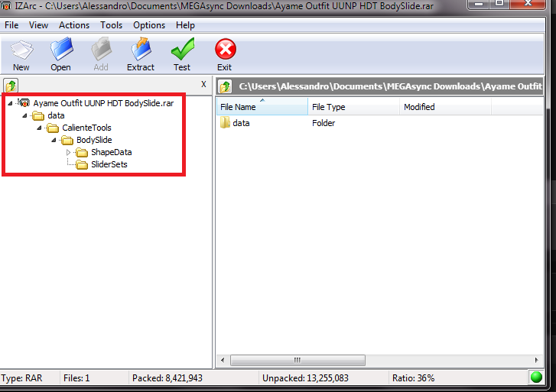Collapse the BodySlide tree node
556x392 pixels.
click(x=54, y=141)
